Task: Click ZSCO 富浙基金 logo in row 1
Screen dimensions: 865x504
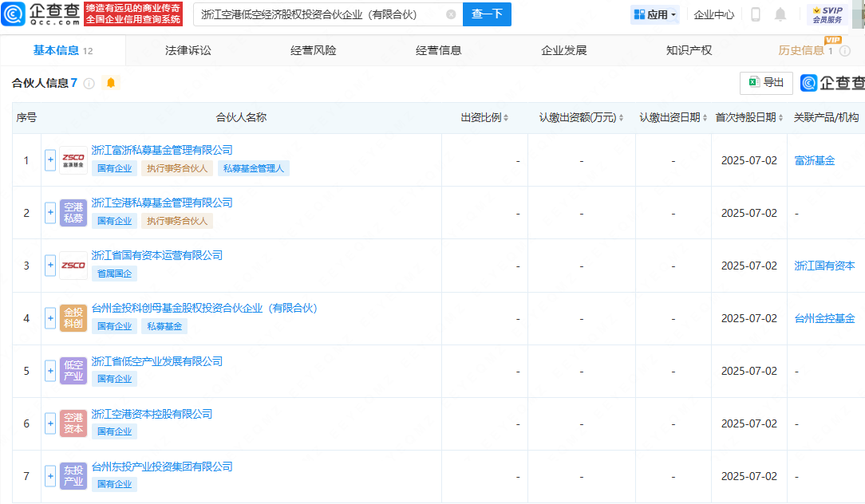Action: [x=73, y=160]
